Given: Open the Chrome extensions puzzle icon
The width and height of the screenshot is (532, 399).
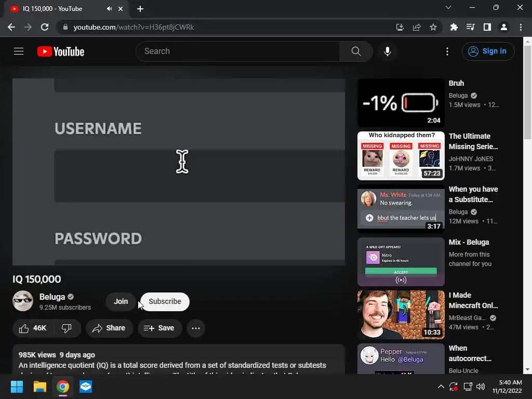Looking at the screenshot, I should [x=454, y=27].
